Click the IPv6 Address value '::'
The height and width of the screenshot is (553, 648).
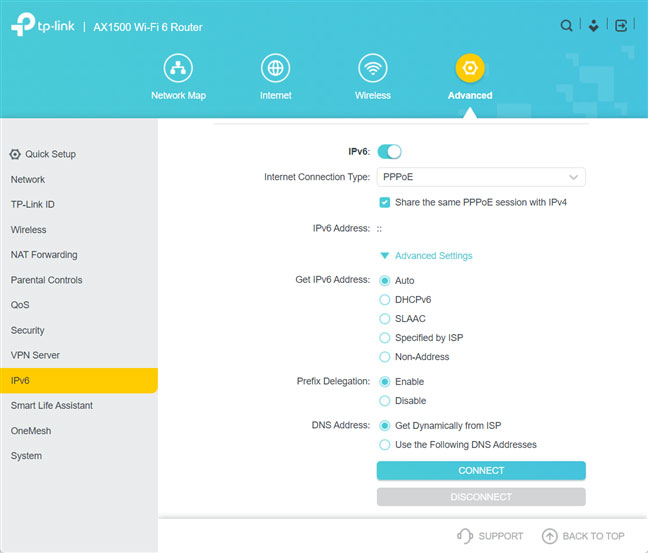(379, 229)
